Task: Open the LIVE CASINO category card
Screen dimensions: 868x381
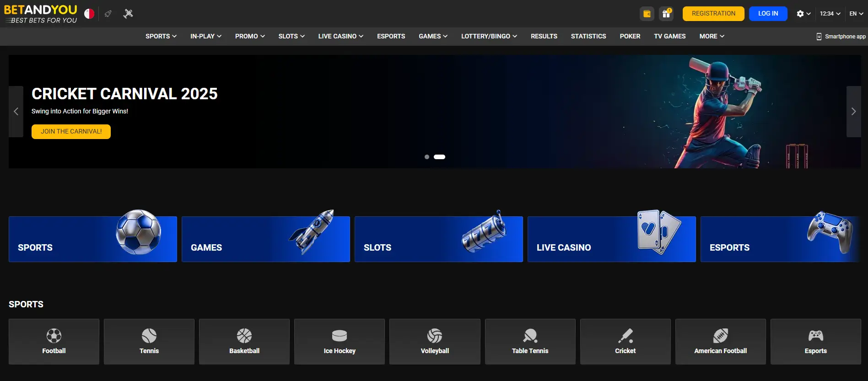Action: 611,239
